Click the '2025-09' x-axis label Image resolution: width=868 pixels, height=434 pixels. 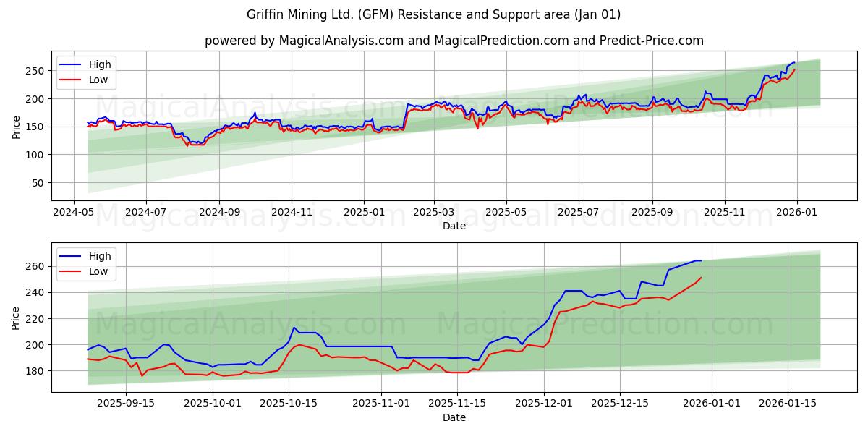click(652, 213)
